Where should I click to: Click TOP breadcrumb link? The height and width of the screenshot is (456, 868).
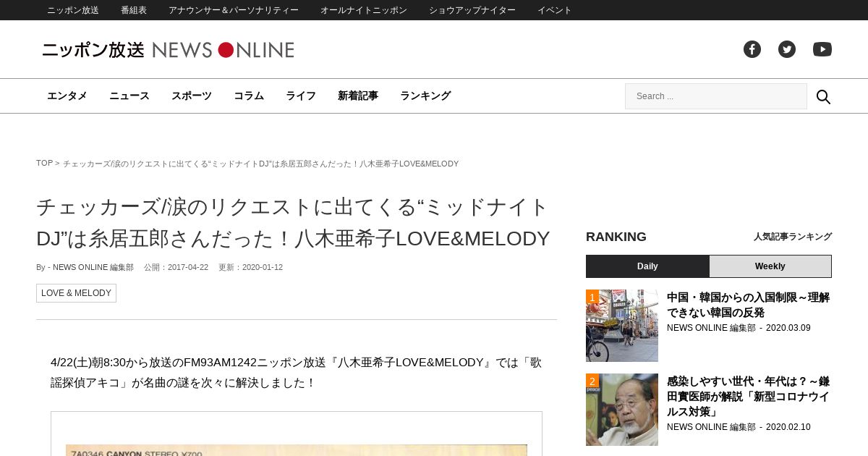(44, 164)
